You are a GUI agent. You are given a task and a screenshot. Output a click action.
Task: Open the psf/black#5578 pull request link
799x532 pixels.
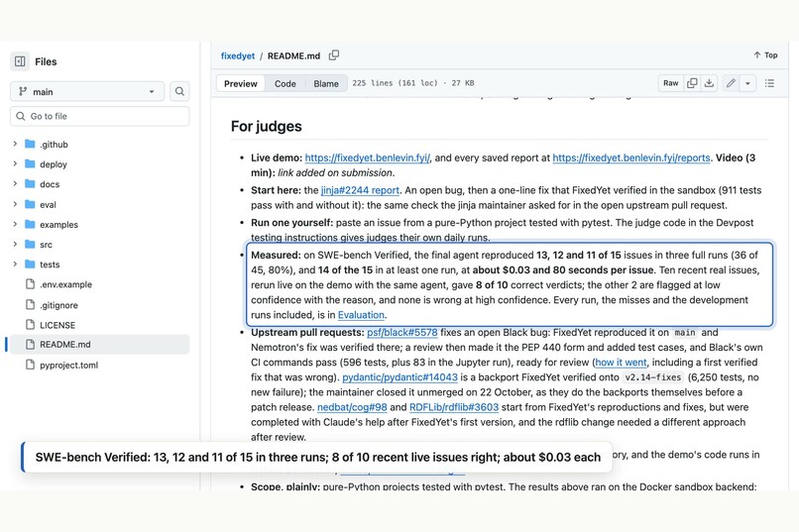[402, 333]
